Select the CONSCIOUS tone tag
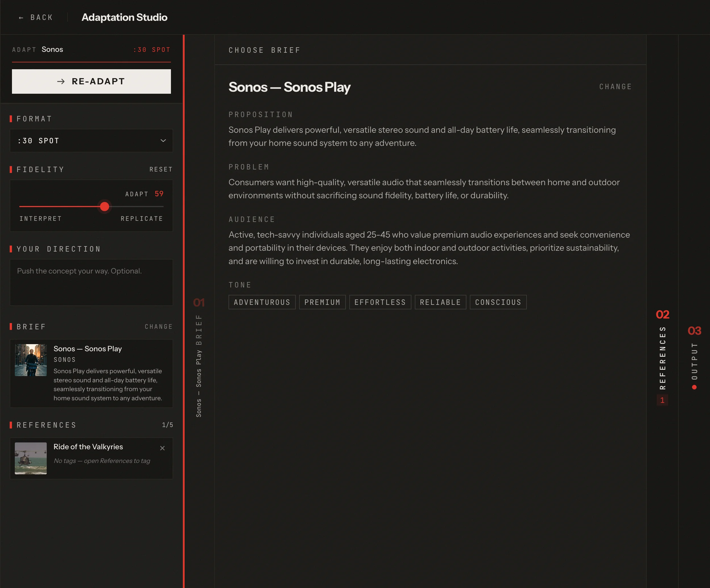The image size is (710, 588). coord(498,302)
